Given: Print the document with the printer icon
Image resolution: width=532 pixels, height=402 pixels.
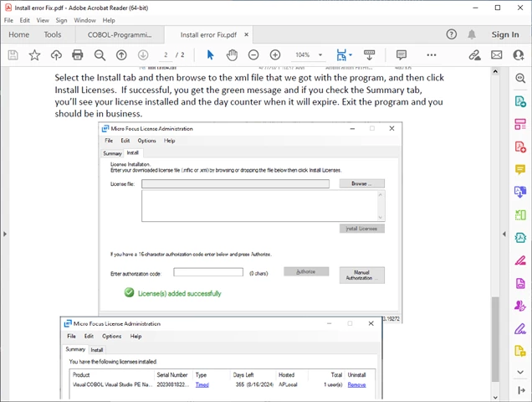Looking at the screenshot, I should tap(78, 54).
